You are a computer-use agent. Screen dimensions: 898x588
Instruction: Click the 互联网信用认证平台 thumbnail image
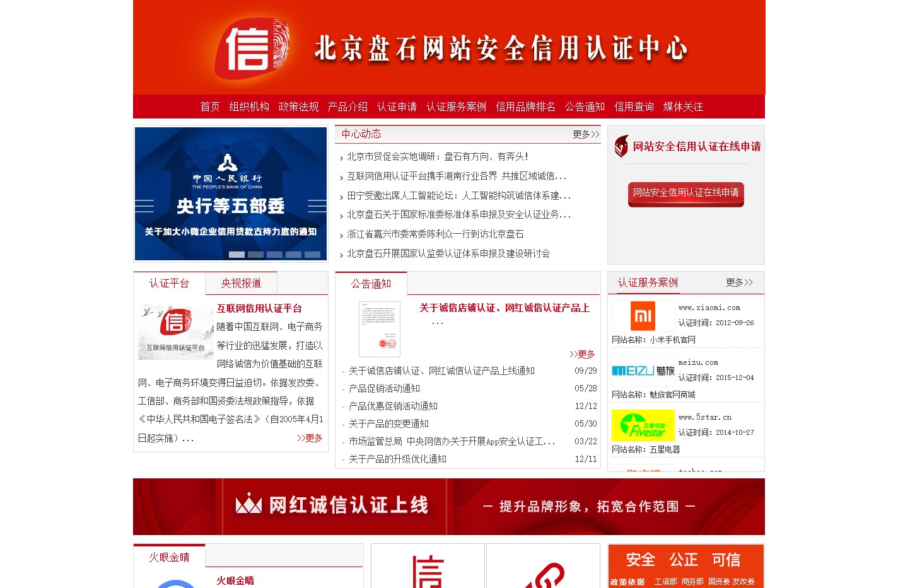coord(176,331)
